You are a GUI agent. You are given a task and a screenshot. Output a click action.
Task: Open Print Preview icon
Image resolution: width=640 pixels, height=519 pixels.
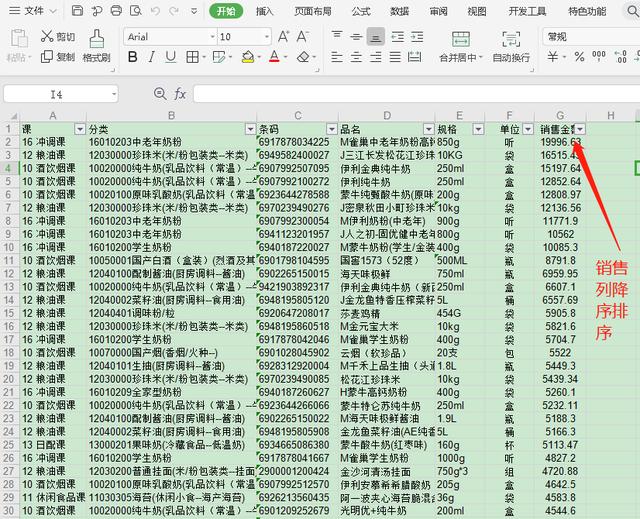click(x=136, y=11)
